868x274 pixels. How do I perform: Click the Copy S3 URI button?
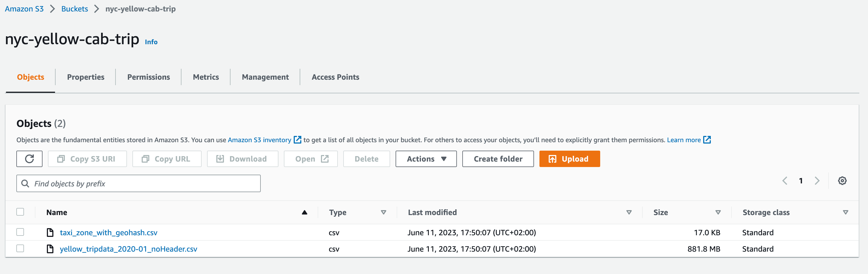click(87, 159)
